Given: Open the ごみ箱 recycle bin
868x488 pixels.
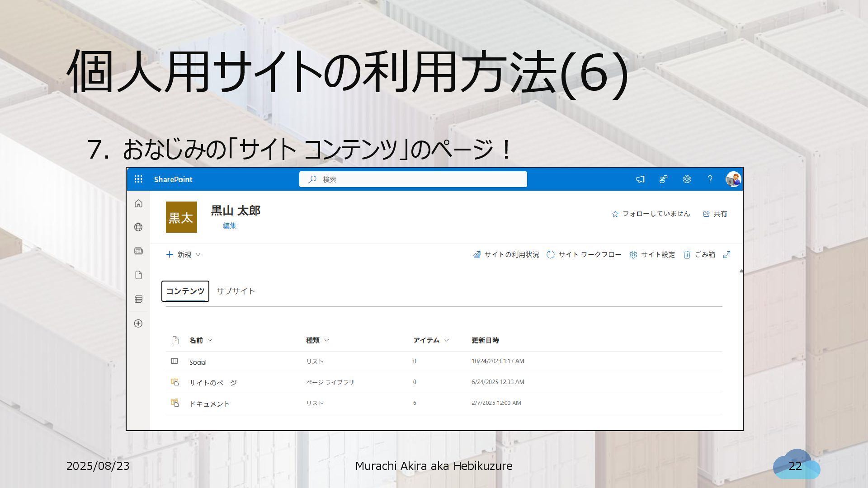Looking at the screenshot, I should pos(699,254).
